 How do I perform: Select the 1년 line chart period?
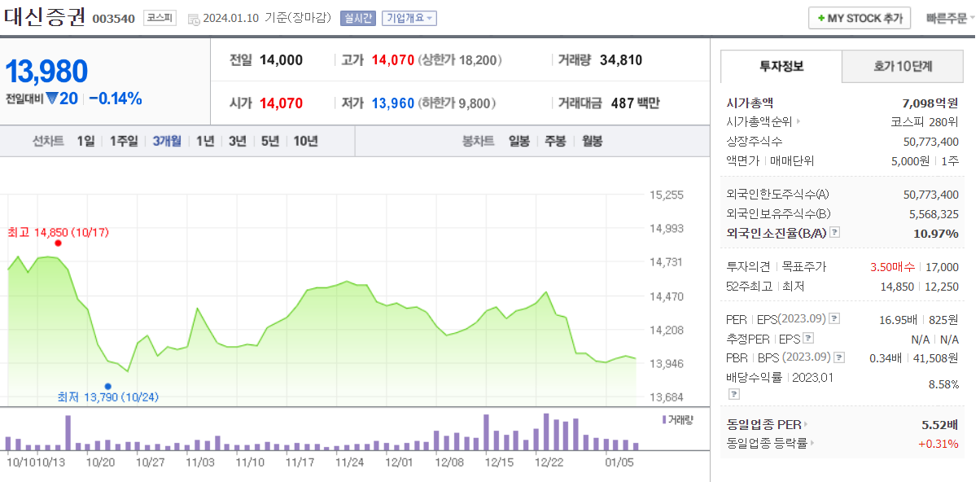coord(205,141)
